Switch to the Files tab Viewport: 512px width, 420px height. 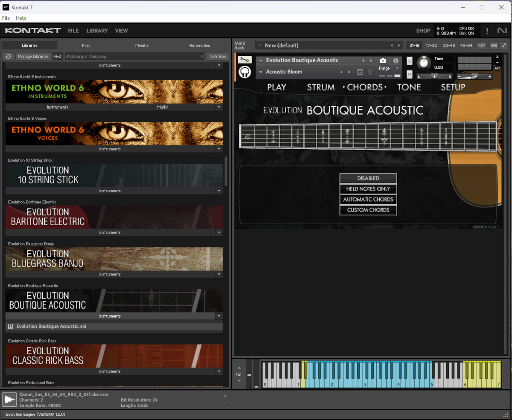pos(86,46)
